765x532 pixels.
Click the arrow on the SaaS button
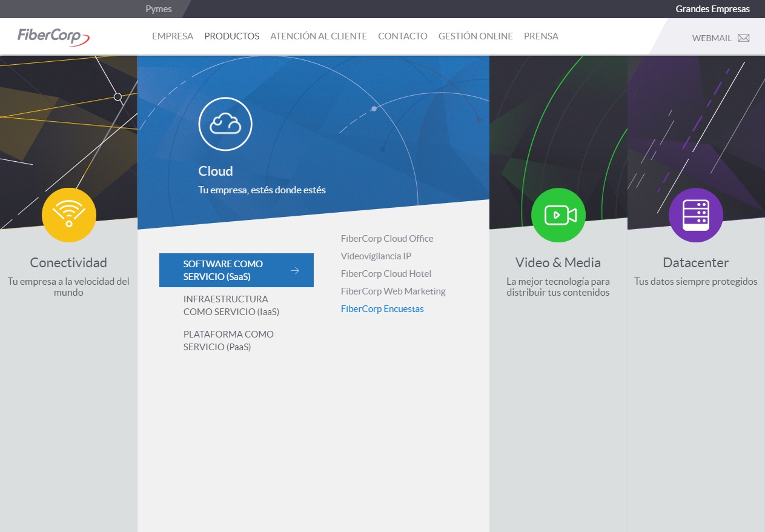click(x=295, y=270)
